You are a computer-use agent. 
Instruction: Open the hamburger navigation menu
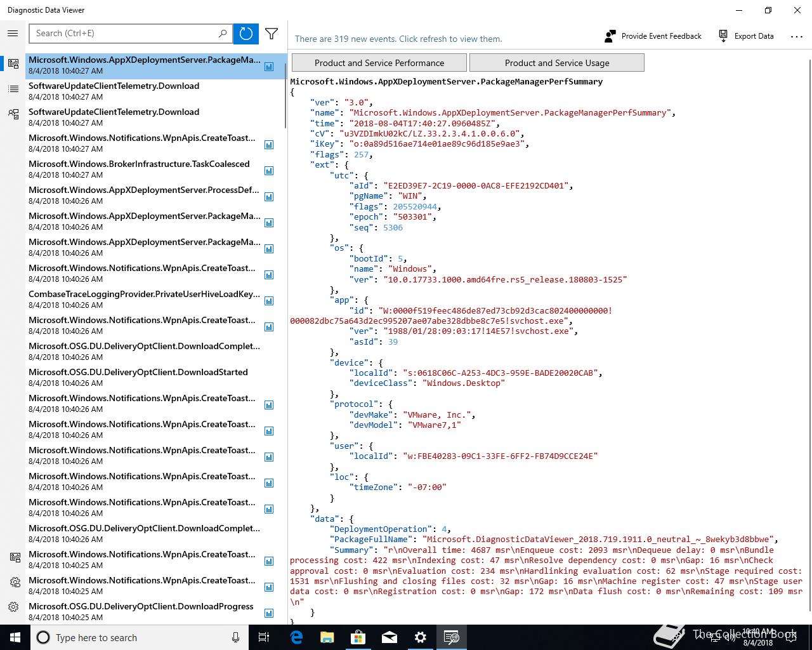pyautogui.click(x=13, y=34)
